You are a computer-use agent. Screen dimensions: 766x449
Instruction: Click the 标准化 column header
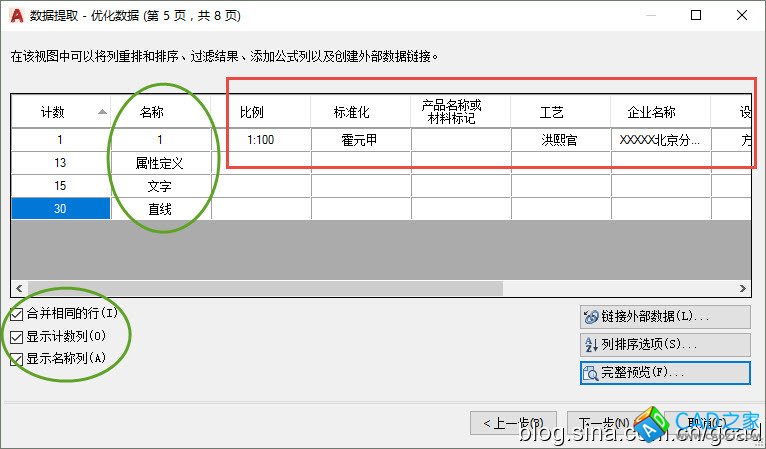pyautogui.click(x=351, y=112)
